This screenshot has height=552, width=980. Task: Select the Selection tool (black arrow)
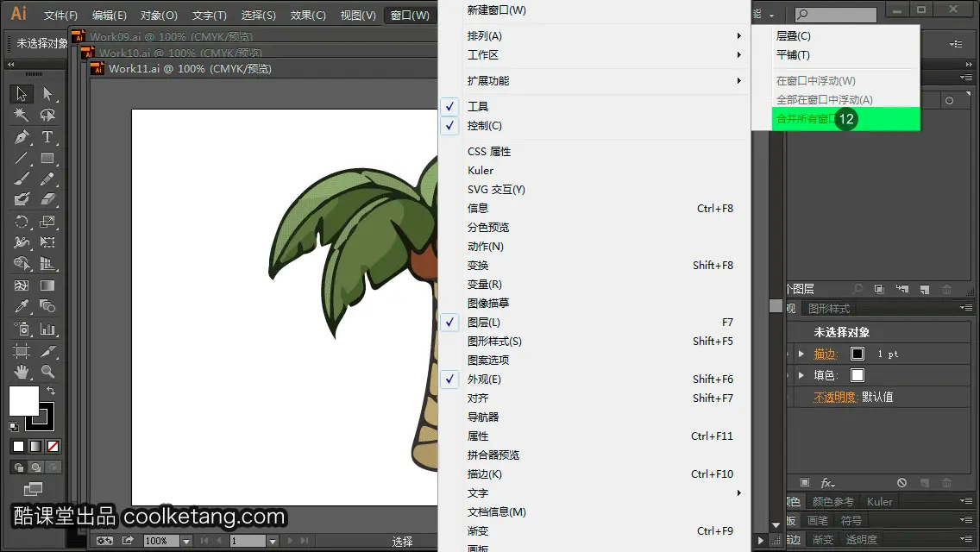pos(22,94)
